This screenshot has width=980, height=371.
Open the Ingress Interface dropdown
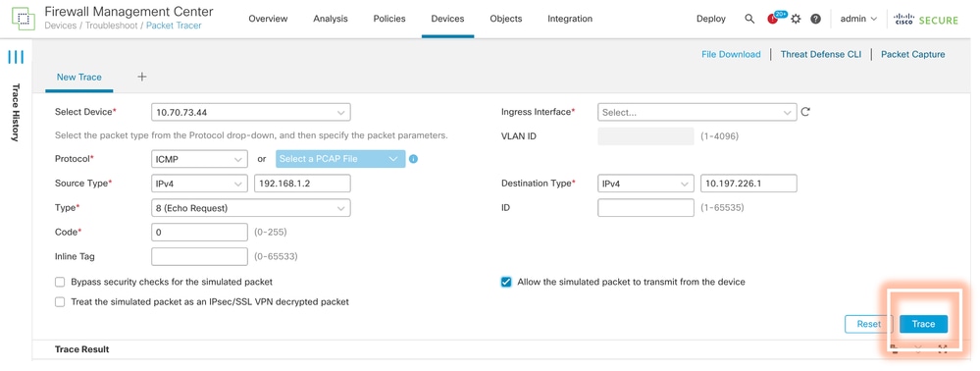point(696,112)
